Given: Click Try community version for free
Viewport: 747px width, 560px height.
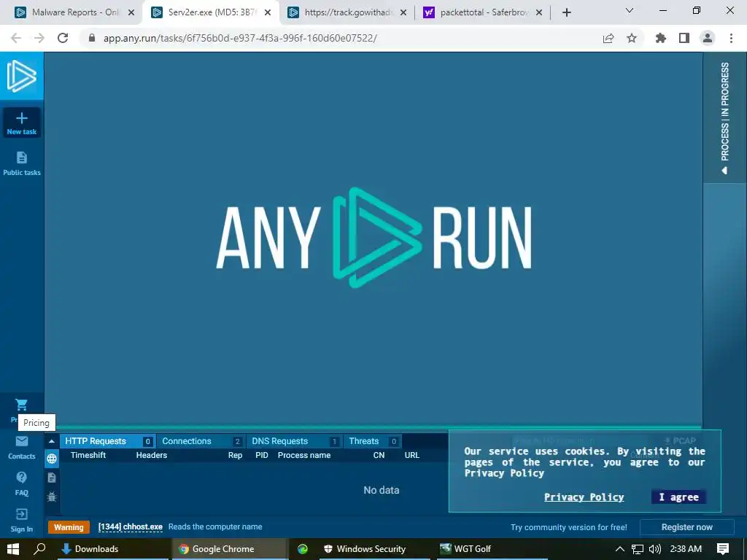Looking at the screenshot, I should coord(568,527).
